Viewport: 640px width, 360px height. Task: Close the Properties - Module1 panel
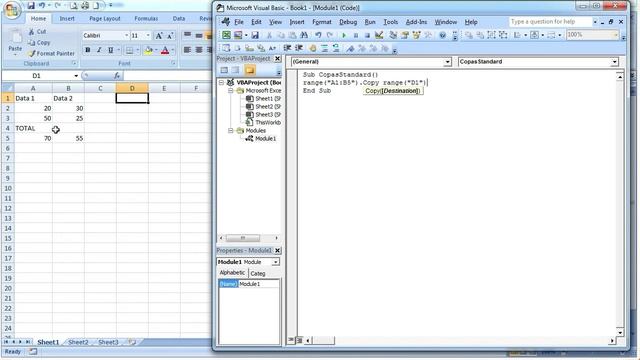278,251
